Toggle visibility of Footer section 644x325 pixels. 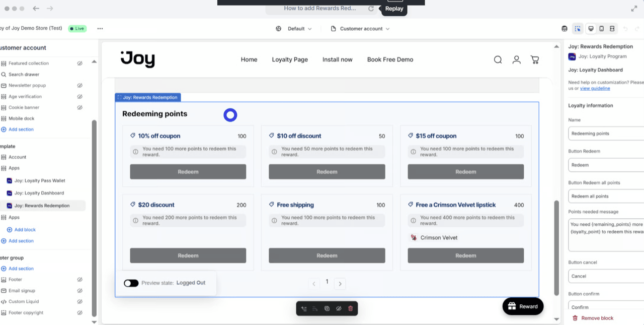click(79, 280)
